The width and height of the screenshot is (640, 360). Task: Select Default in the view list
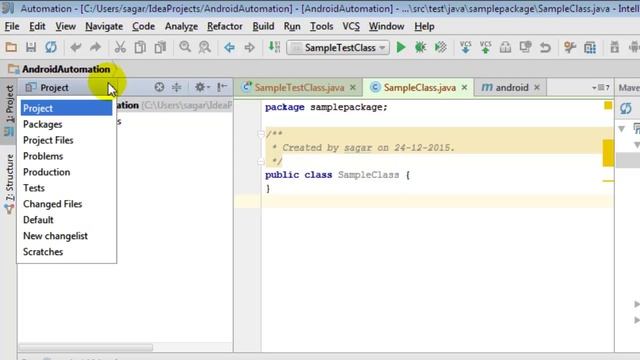(x=67, y=220)
